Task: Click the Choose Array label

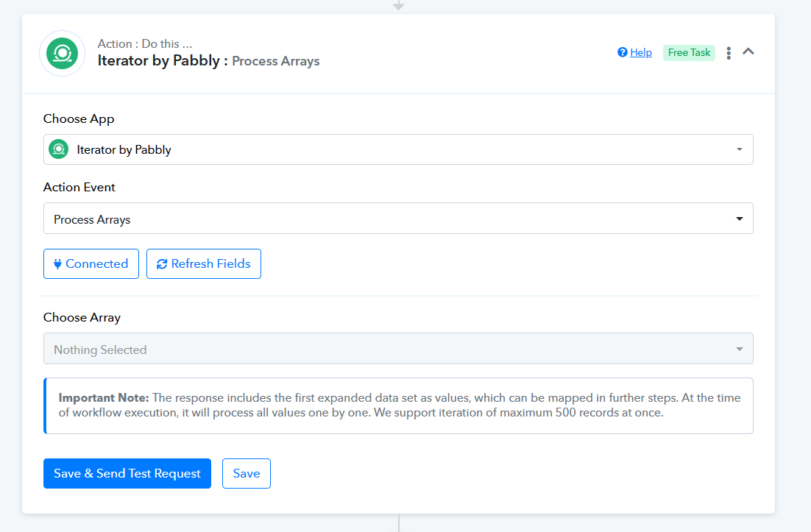Action: pyautogui.click(x=82, y=317)
